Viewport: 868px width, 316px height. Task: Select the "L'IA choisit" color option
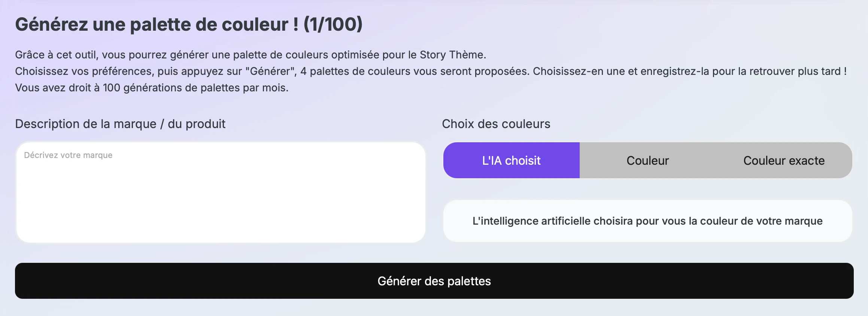click(511, 160)
